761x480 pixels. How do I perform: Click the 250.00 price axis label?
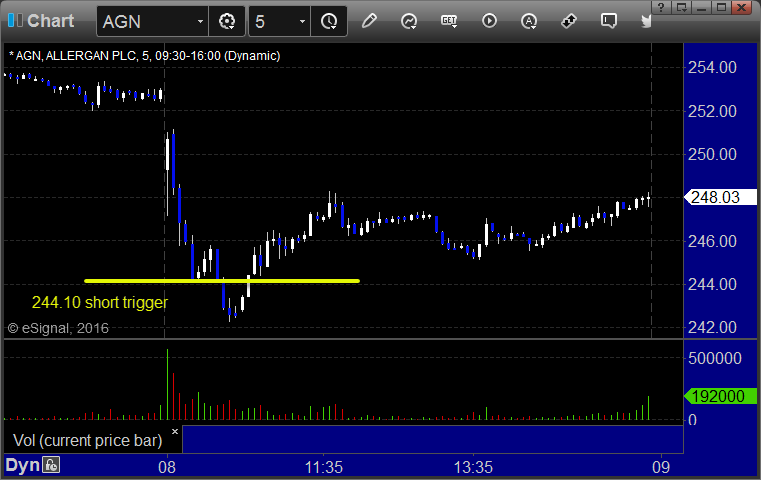coord(712,154)
